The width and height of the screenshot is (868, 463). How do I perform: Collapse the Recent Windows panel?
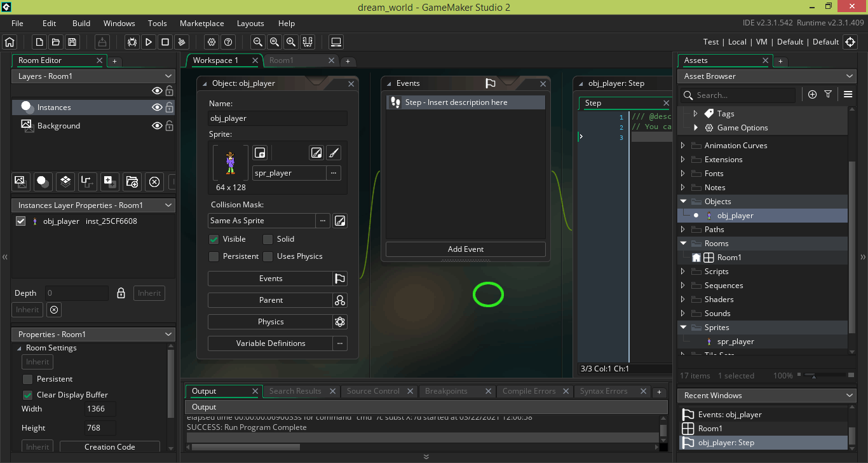pos(851,396)
